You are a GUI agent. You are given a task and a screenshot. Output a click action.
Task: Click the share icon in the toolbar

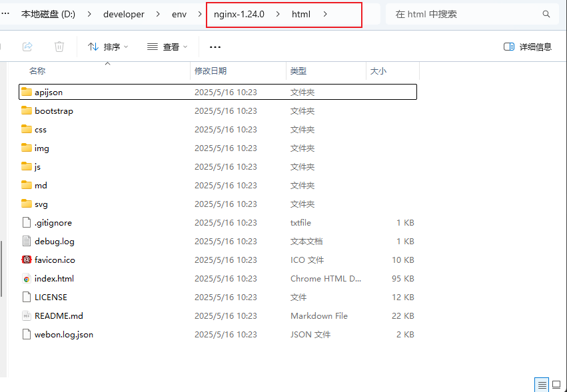27,47
